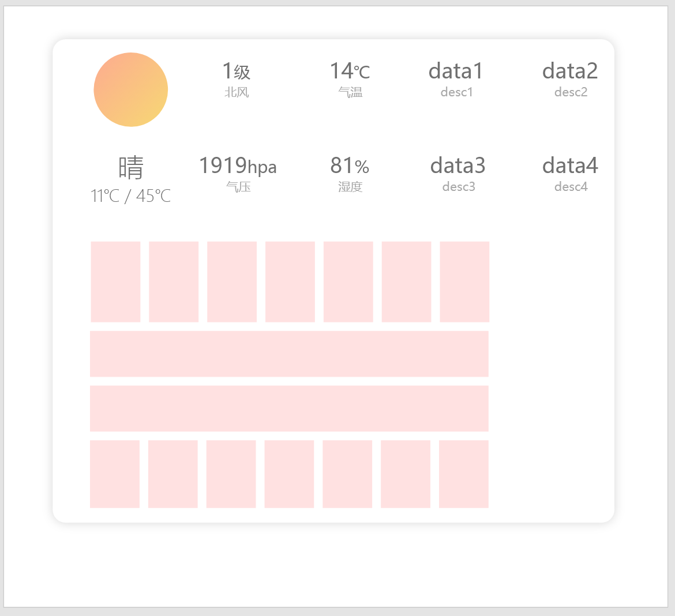Select the third pink box in bottom row

coord(231,474)
